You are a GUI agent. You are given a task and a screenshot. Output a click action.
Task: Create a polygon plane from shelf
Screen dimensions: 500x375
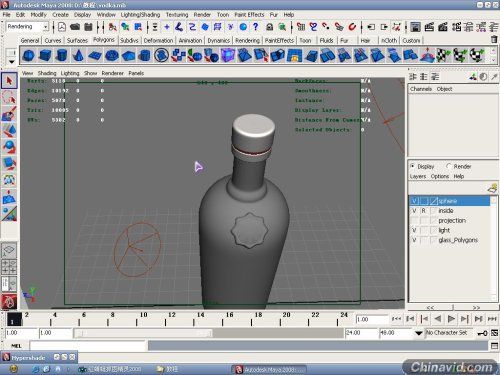coord(95,55)
